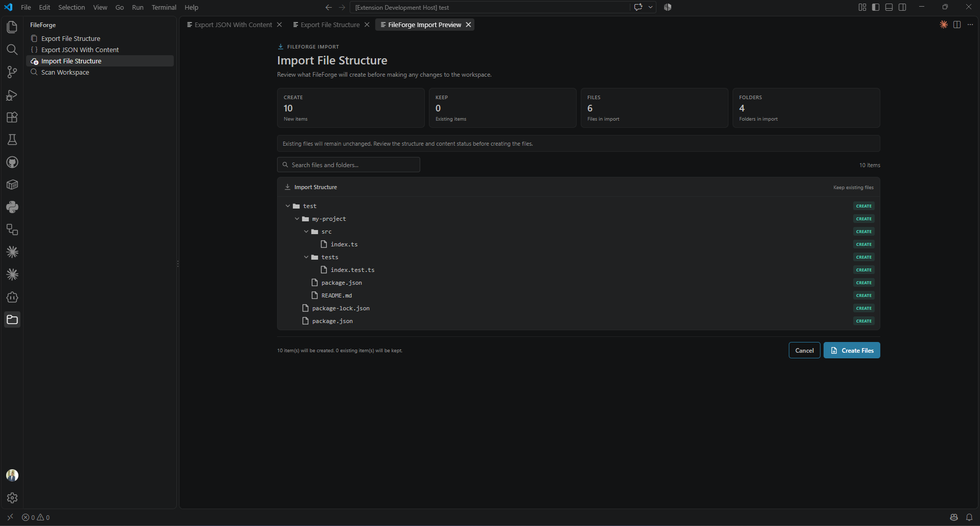The height and width of the screenshot is (526, 980).
Task: Open the Run menu
Action: pyautogui.click(x=138, y=7)
